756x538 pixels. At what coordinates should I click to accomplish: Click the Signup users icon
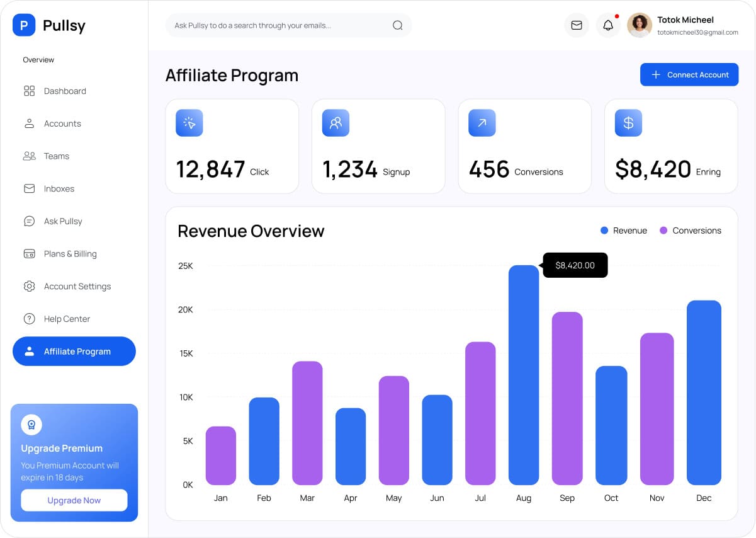pos(336,123)
